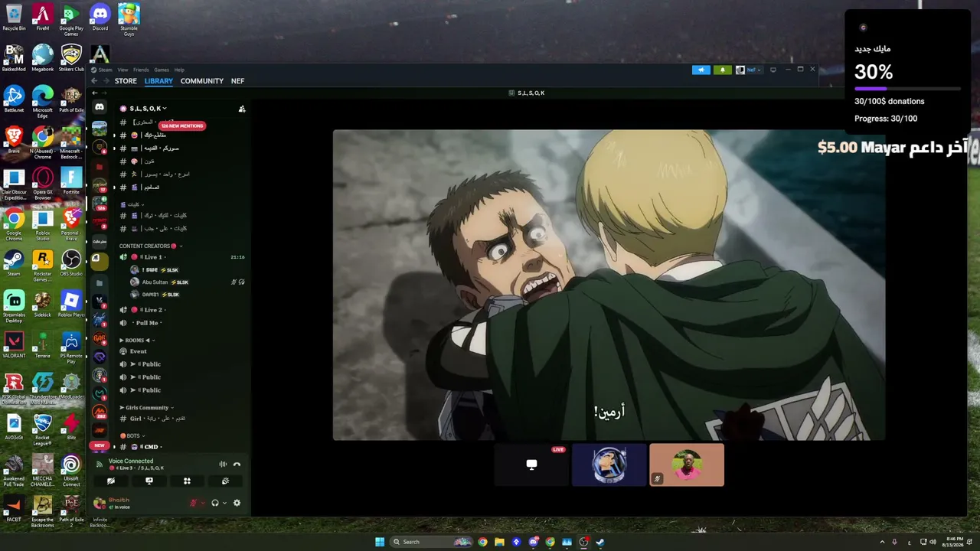Disconnect from voice with the hang-up icon
980x551 pixels.
(x=237, y=464)
